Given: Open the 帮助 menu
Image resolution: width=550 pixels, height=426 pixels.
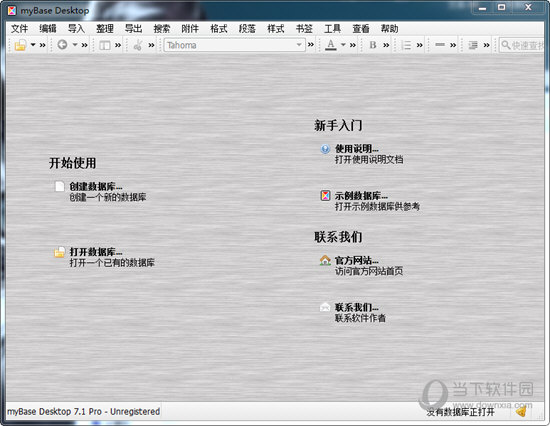Looking at the screenshot, I should click(390, 28).
